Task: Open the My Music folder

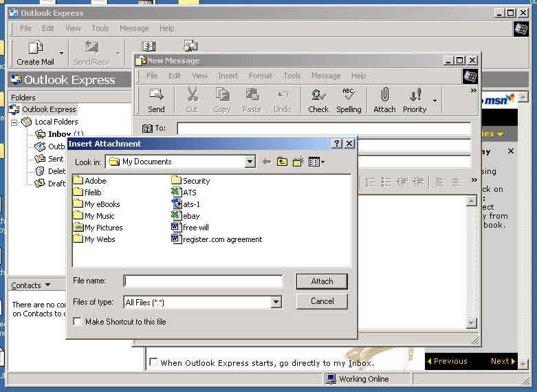Action: click(94, 215)
